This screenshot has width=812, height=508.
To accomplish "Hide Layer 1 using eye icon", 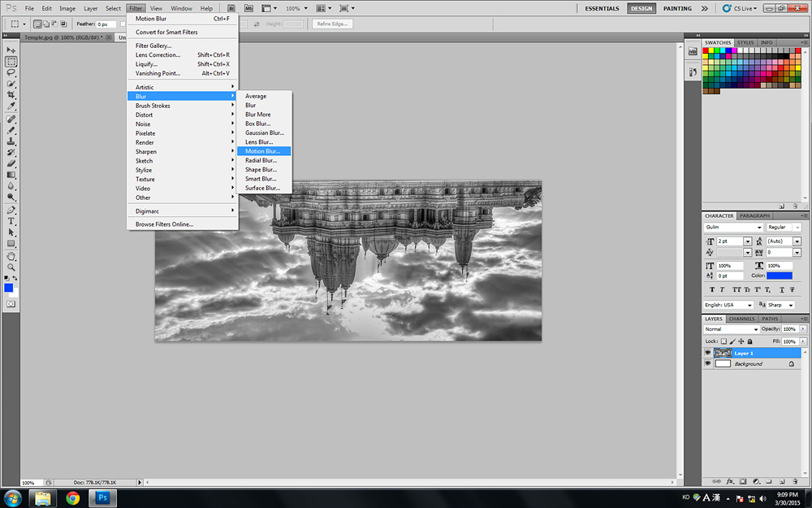I will [x=707, y=354].
